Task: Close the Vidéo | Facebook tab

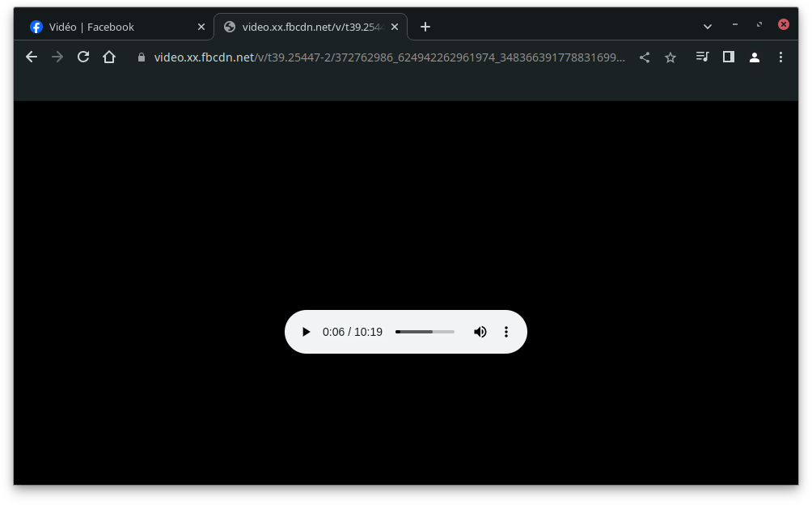Action: 201,27
